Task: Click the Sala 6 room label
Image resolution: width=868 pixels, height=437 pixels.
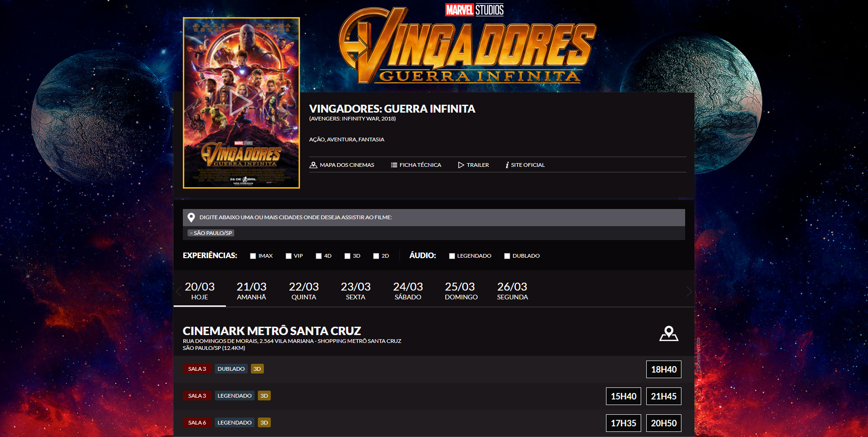Action: [197, 423]
